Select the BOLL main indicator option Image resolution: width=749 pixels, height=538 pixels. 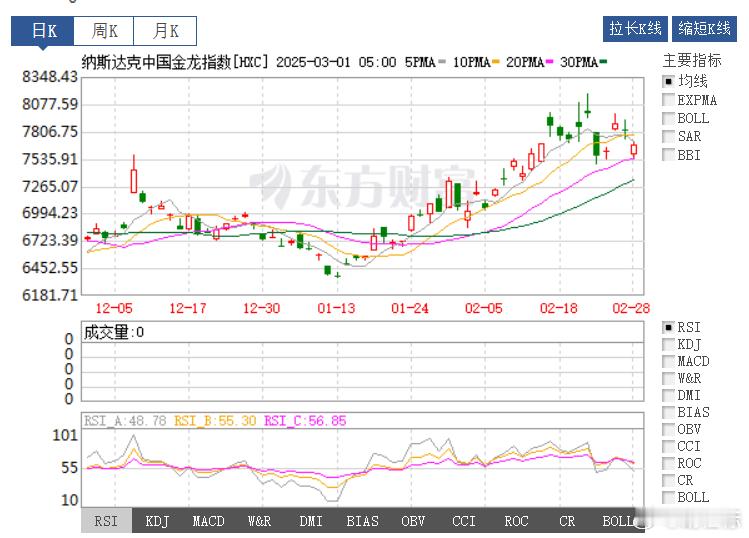point(668,118)
